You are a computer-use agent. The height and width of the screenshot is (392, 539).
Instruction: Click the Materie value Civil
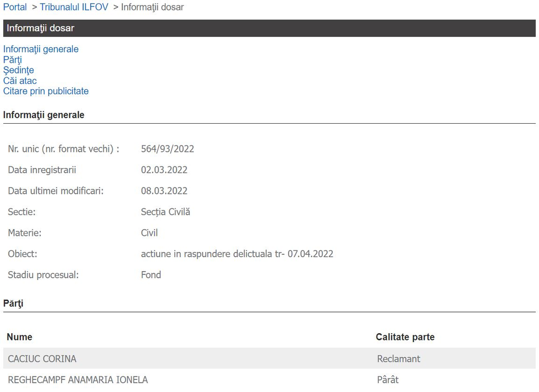click(149, 232)
